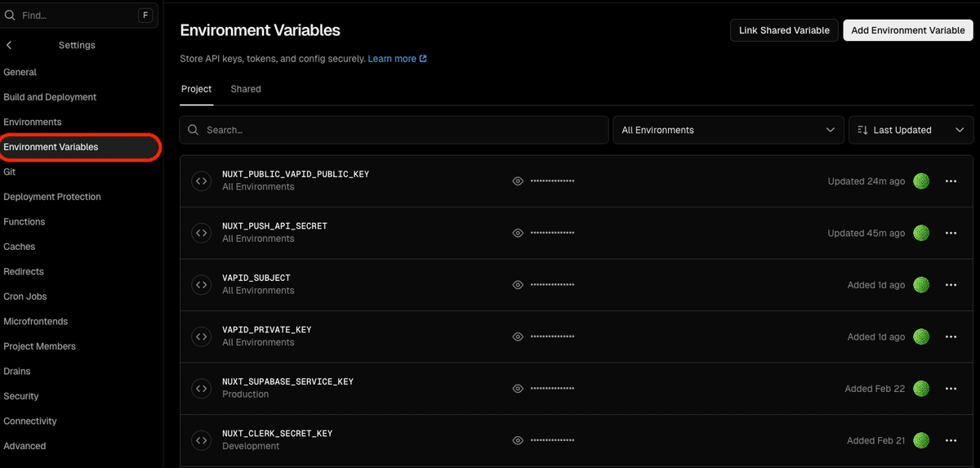The image size is (980, 468).
Task: Click code icon beside VAPID_SUBJECT variable
Action: click(x=201, y=285)
